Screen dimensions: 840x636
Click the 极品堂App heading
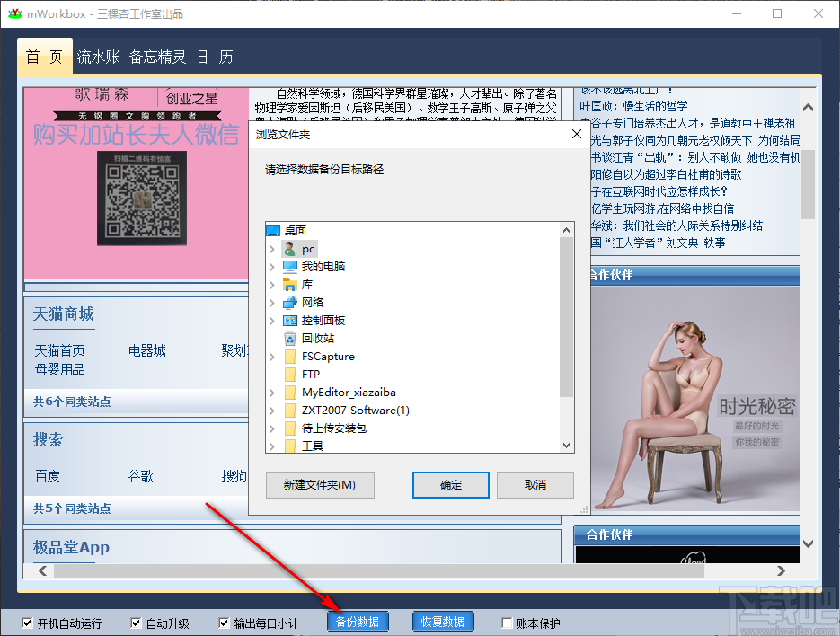coord(71,548)
